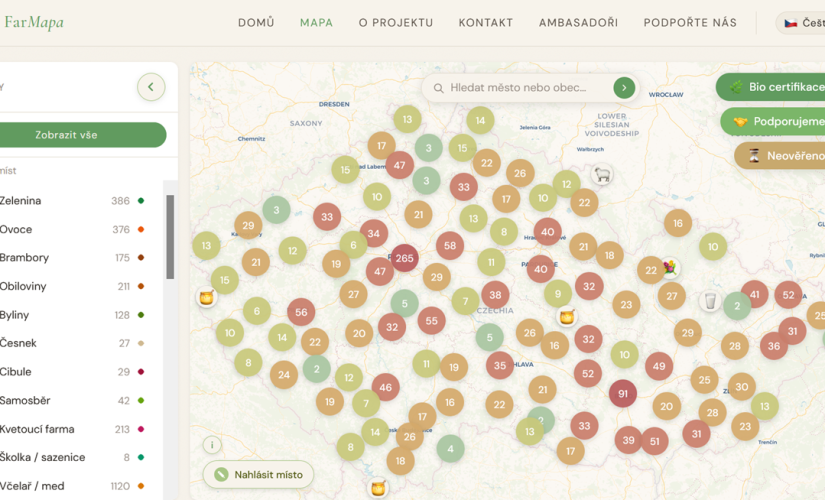This screenshot has width=825, height=500.
Task: Open the map info icon
Action: click(x=212, y=445)
